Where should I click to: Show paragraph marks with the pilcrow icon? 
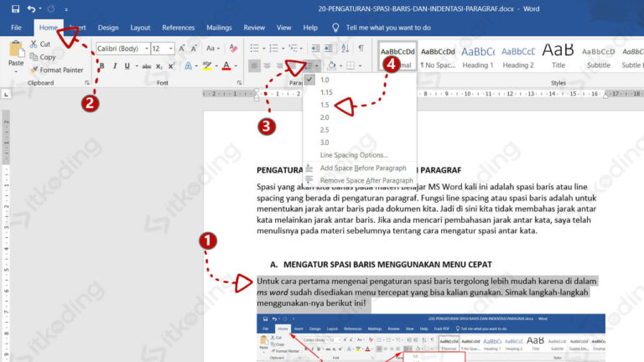coord(361,49)
